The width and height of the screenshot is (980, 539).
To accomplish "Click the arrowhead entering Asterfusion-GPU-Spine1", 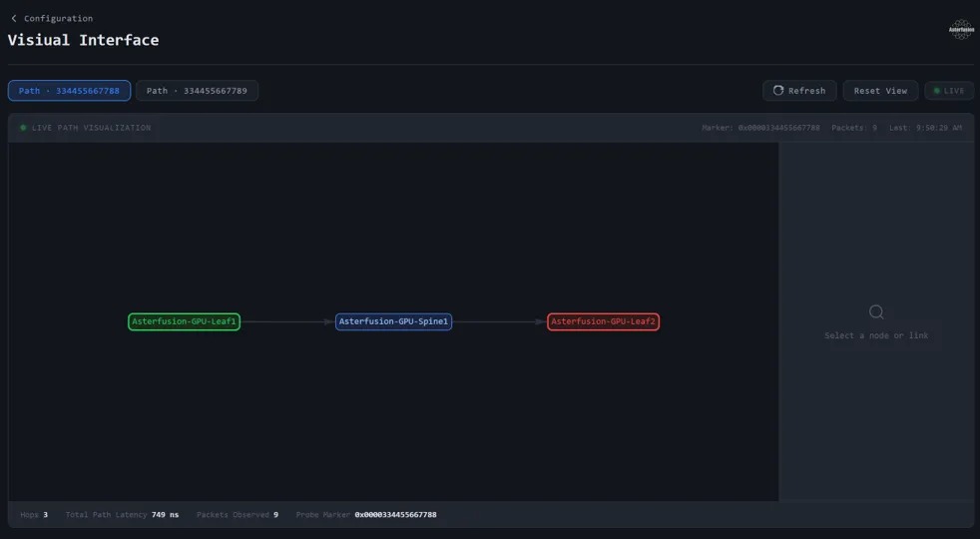I will (328, 321).
